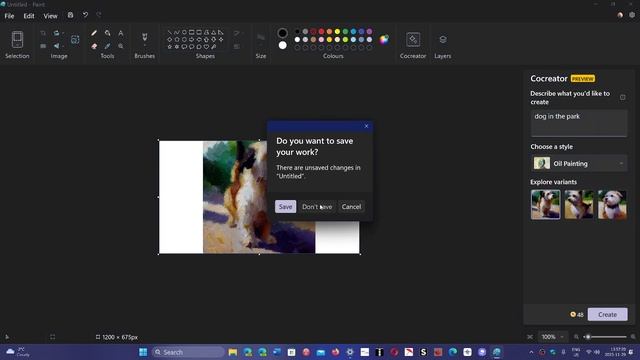Open the Layers panel icon

(443, 39)
